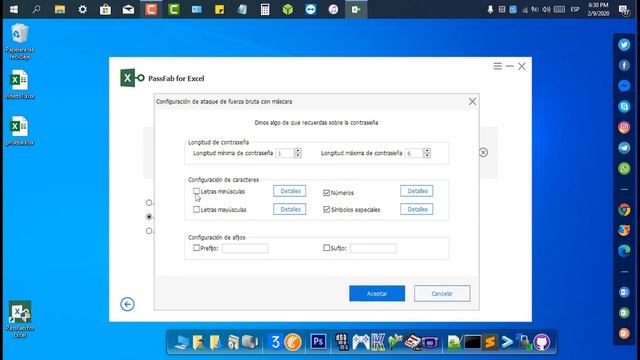Select the currently checked attack radio option
The image size is (640, 360).
149,217
